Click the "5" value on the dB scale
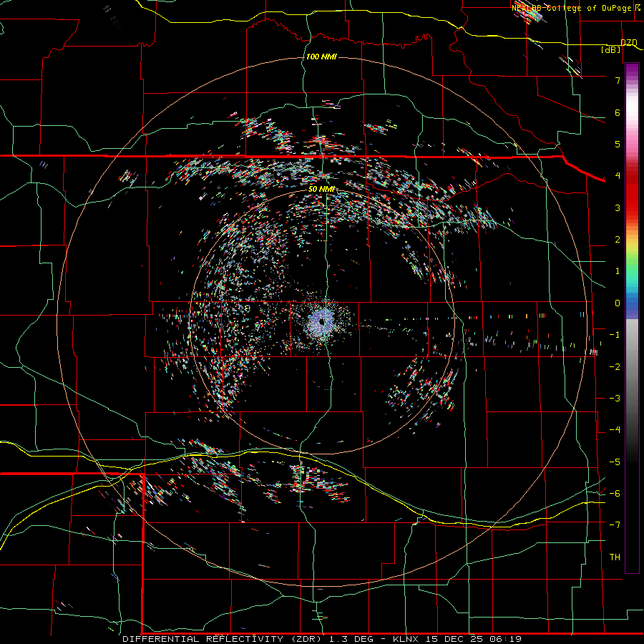Image resolution: width=644 pixels, height=644 pixels. [618, 144]
